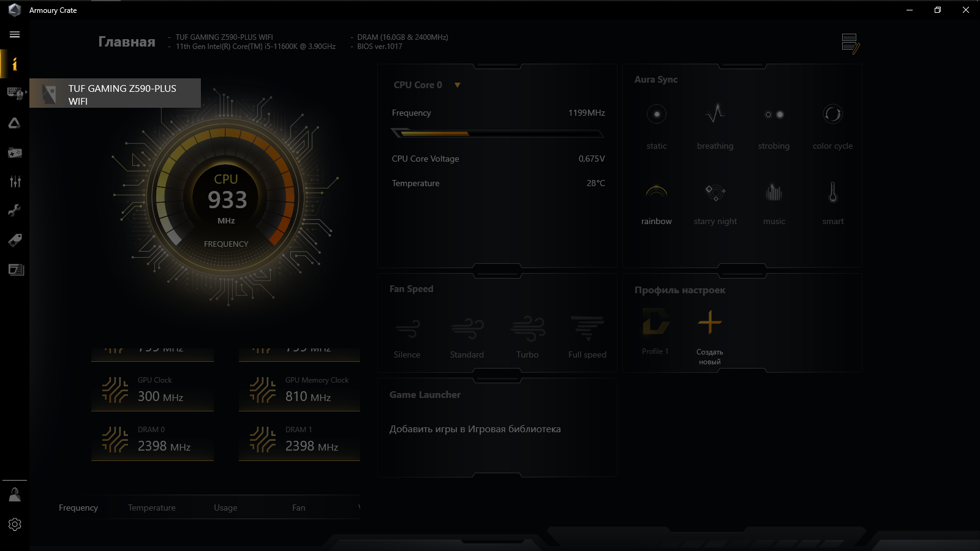Screen dimensions: 980x551
Task: Switch to the Temperature tab
Action: [151, 508]
